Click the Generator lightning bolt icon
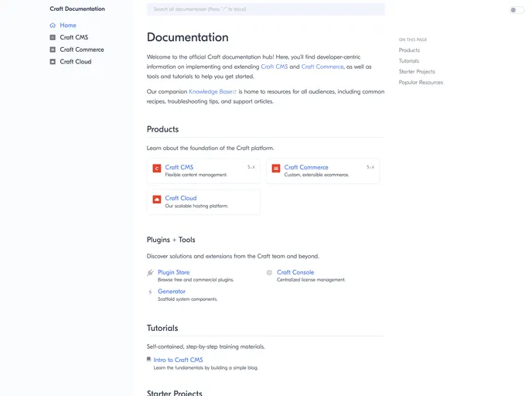 (150, 292)
